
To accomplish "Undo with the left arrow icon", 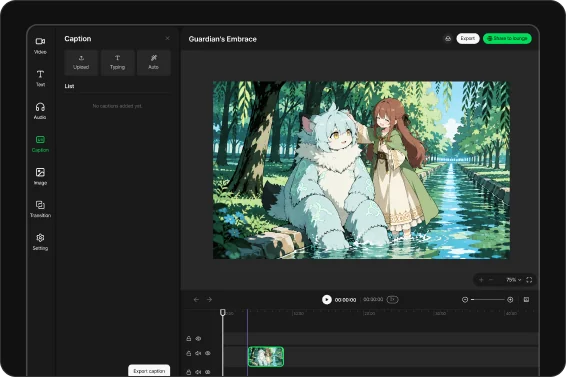I will [196, 299].
